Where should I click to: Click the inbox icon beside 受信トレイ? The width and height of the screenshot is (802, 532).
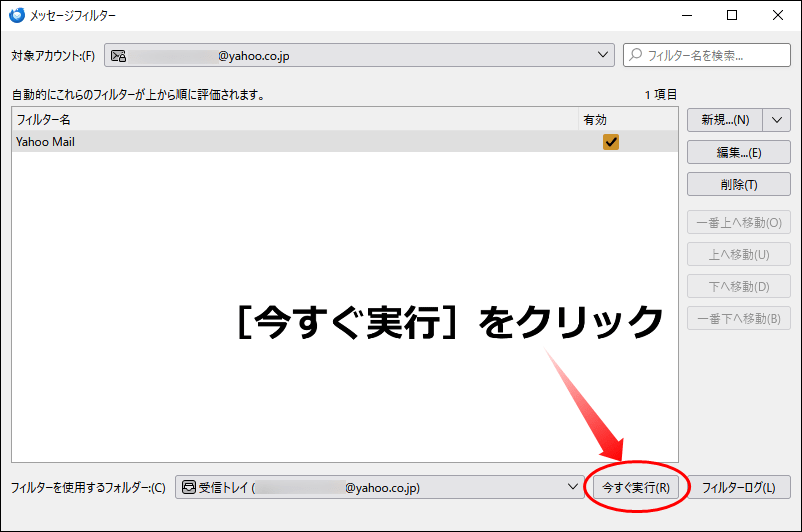pyautogui.click(x=189, y=487)
